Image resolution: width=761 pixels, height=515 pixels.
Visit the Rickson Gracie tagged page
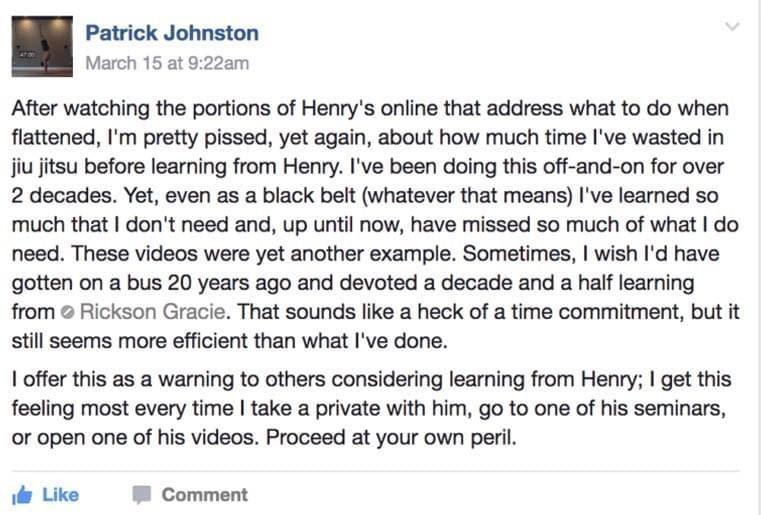[x=152, y=312]
